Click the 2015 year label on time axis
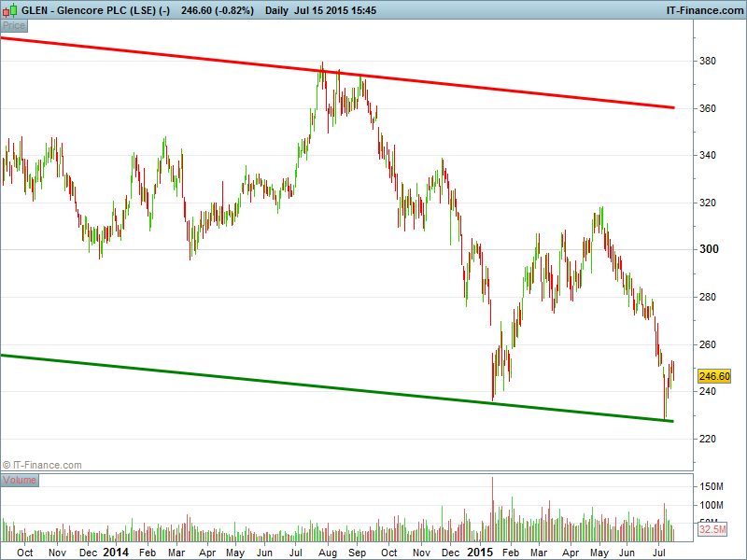 pyautogui.click(x=480, y=553)
